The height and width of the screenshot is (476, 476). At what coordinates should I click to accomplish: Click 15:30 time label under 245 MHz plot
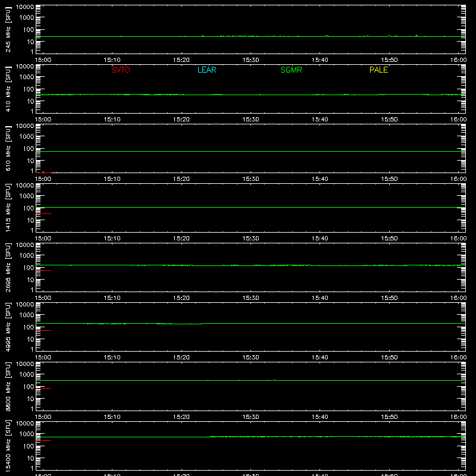tap(250, 60)
